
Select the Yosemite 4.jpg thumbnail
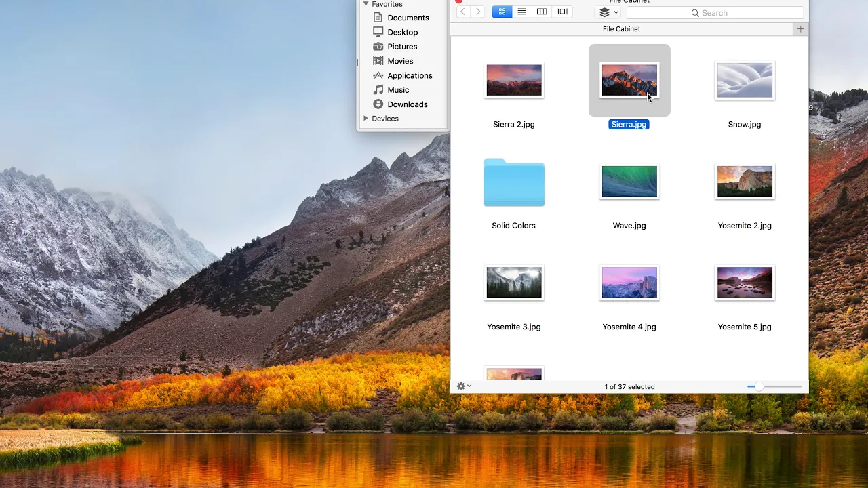[629, 283]
